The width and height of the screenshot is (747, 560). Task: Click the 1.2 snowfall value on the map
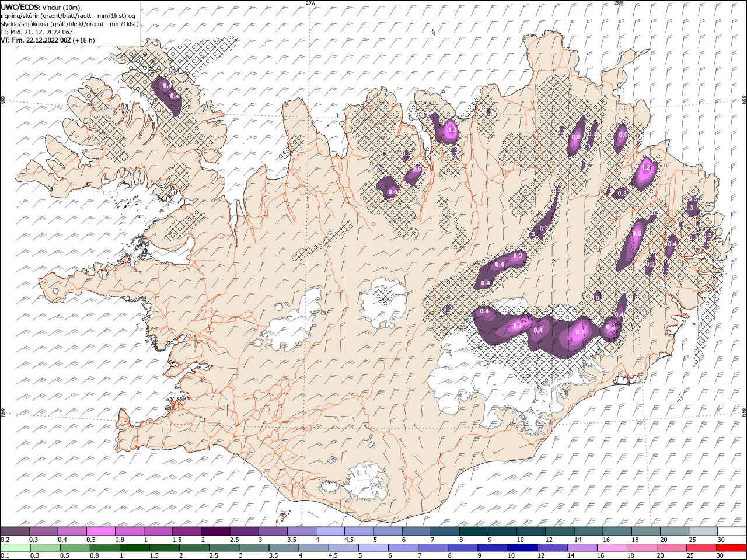point(645,167)
